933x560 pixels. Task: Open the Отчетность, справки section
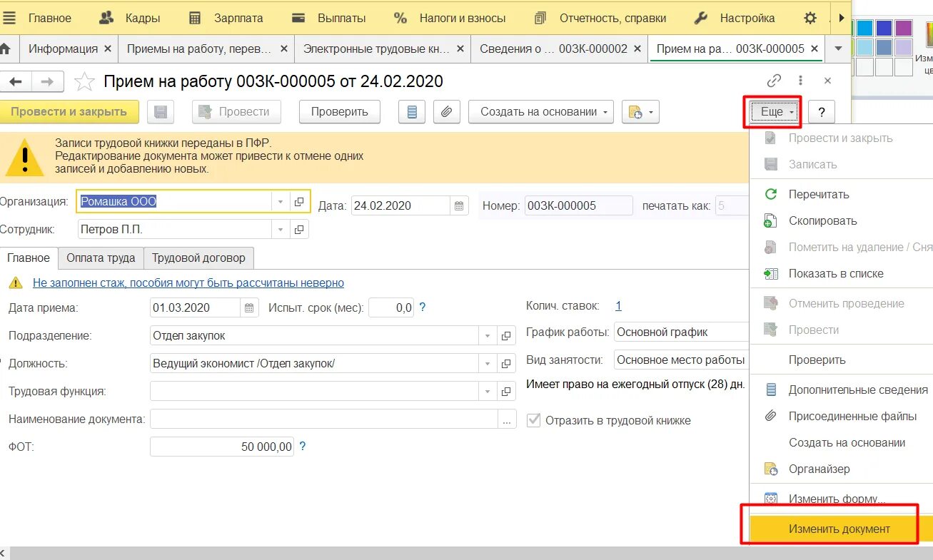tap(600, 18)
